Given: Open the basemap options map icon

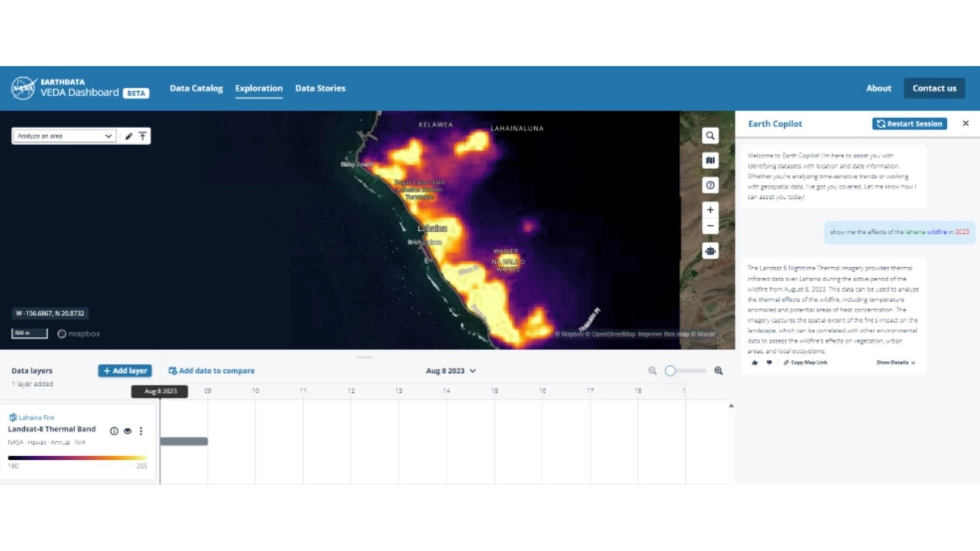Looking at the screenshot, I should pyautogui.click(x=710, y=161).
